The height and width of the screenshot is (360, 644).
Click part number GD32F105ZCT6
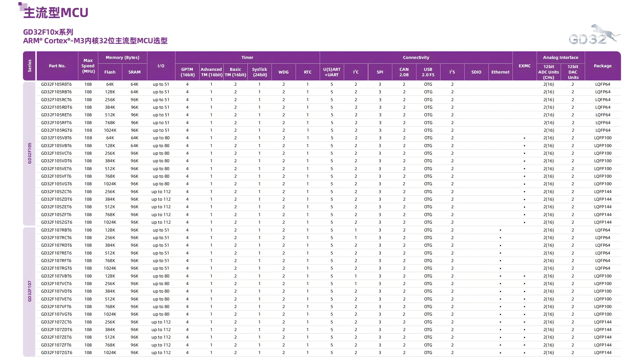(56, 191)
